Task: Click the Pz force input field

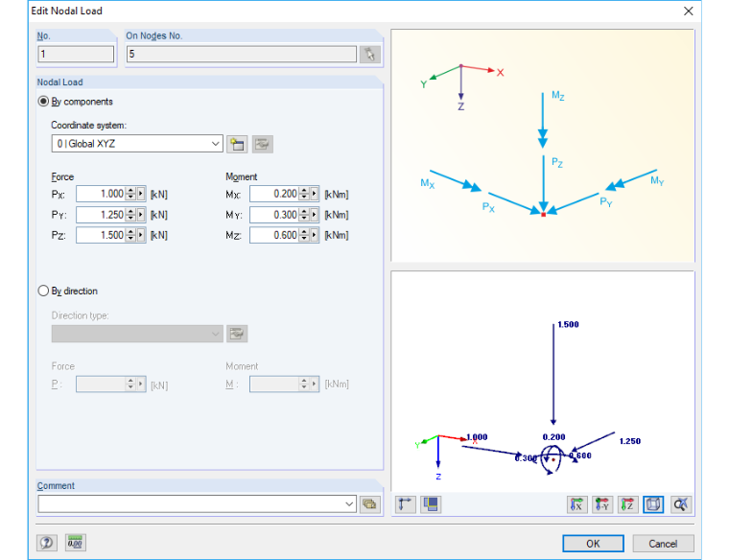Action: 101,235
